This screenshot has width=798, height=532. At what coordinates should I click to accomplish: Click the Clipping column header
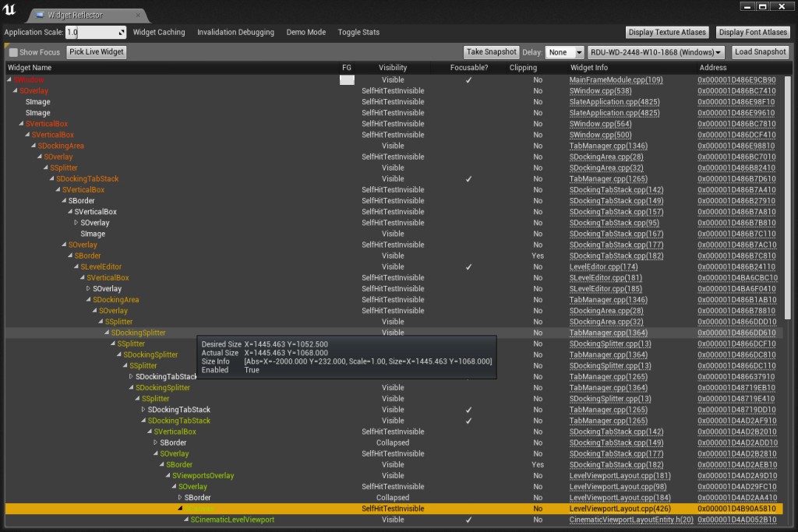523,67
